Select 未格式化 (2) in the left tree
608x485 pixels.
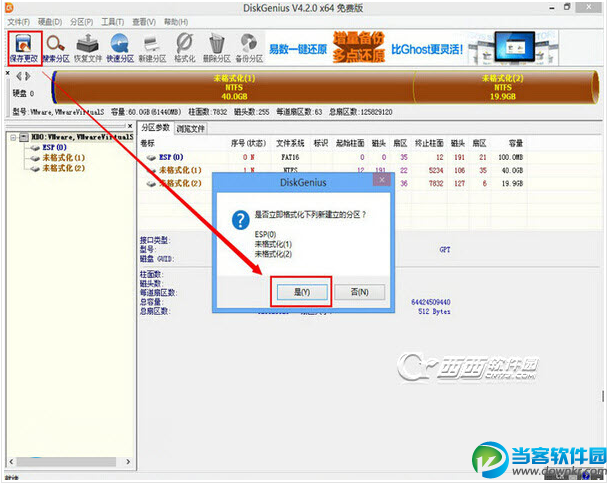pos(64,168)
